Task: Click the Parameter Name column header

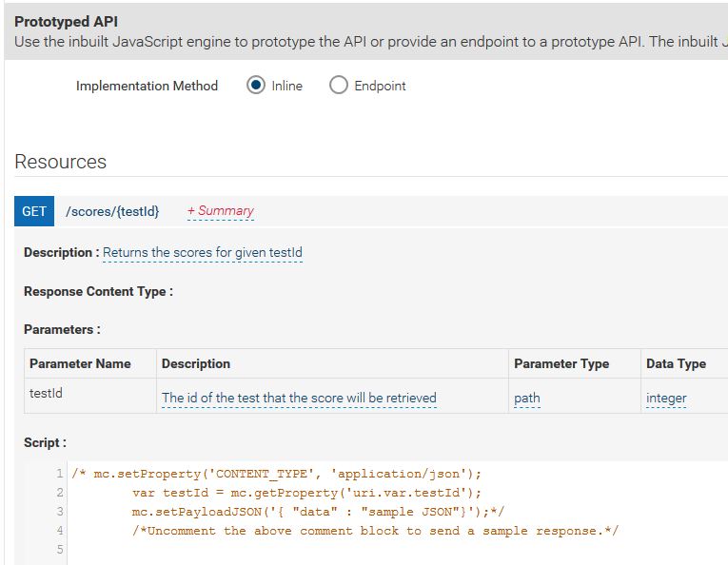Action: pos(90,363)
